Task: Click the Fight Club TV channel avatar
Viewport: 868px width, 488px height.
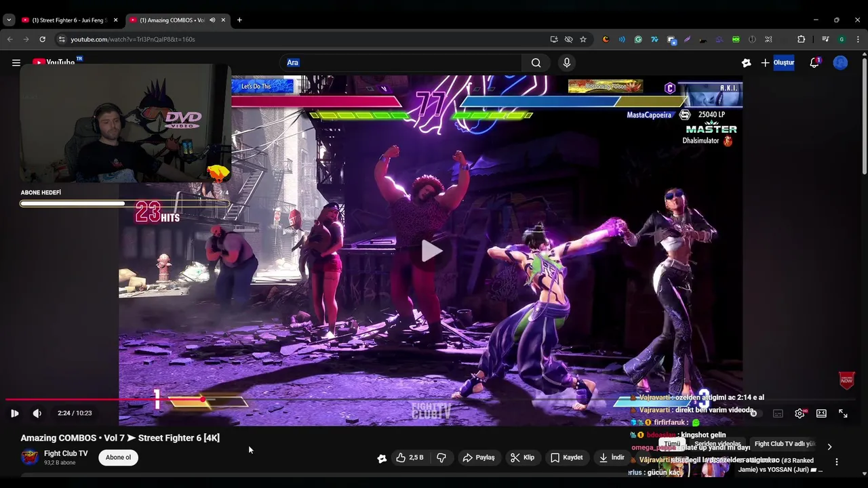Action: point(29,457)
